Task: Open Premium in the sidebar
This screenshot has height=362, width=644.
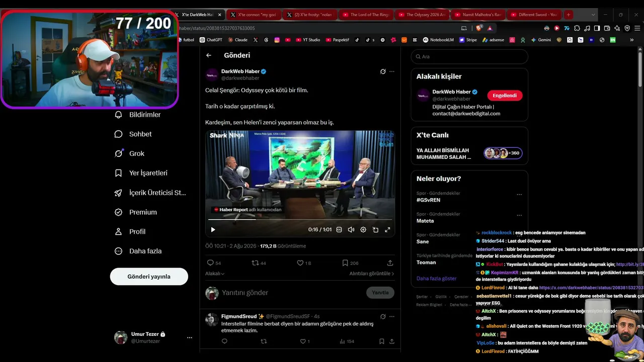Action: tap(136, 212)
